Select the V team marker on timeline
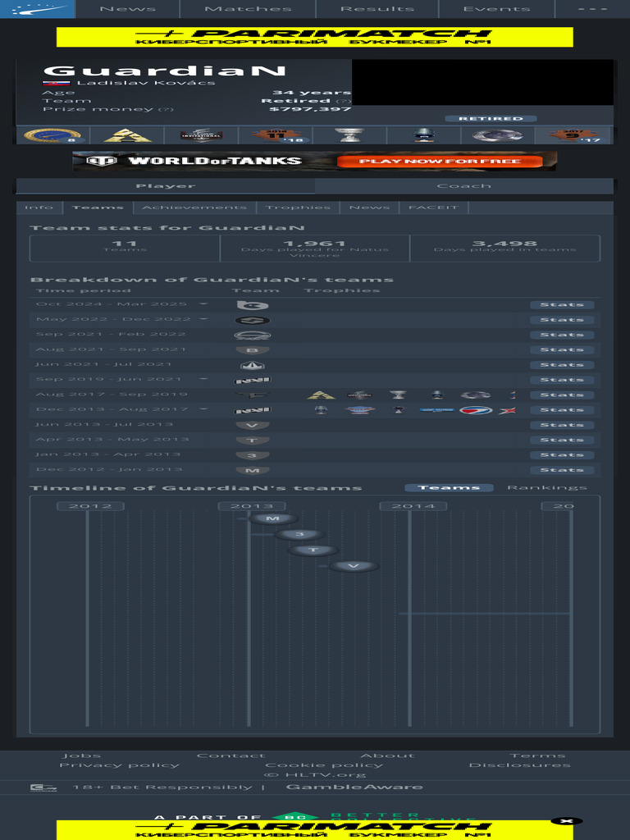Viewport: 630px width, 840px height. [354, 566]
